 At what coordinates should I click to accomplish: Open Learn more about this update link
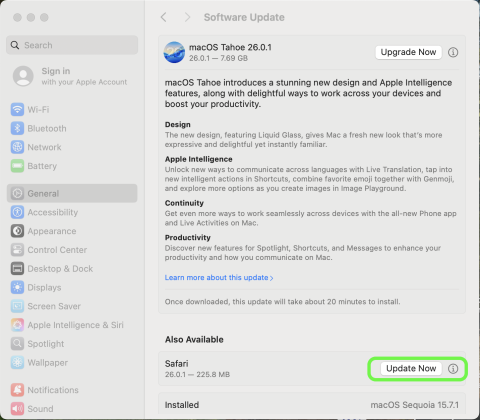(x=219, y=277)
